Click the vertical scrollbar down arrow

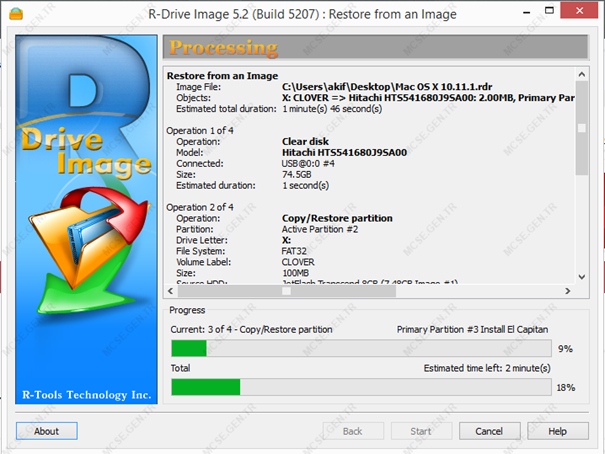click(582, 277)
